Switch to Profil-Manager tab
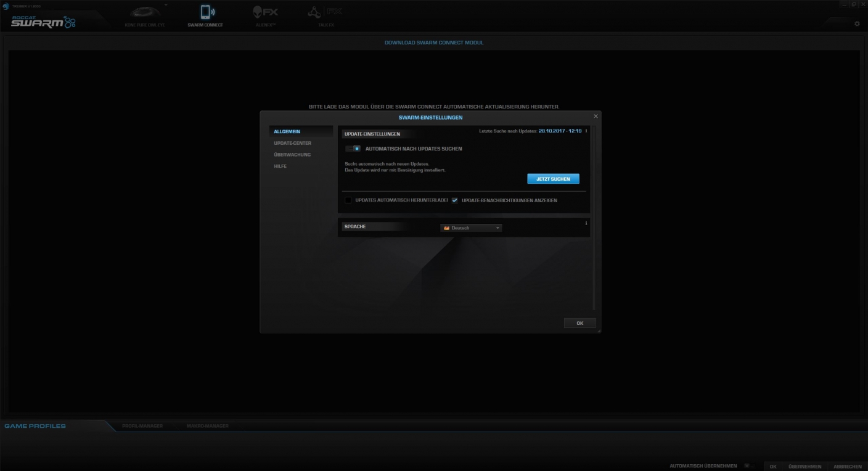 point(142,426)
